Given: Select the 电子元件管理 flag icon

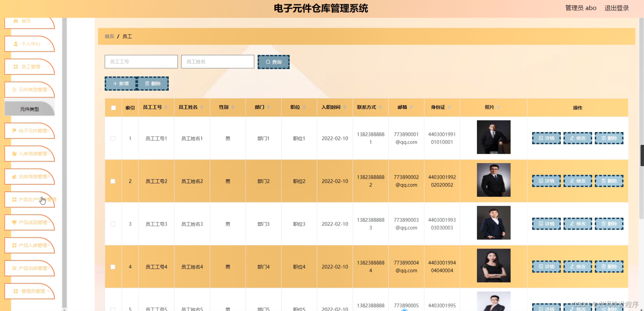Looking at the screenshot, I should point(14,131).
